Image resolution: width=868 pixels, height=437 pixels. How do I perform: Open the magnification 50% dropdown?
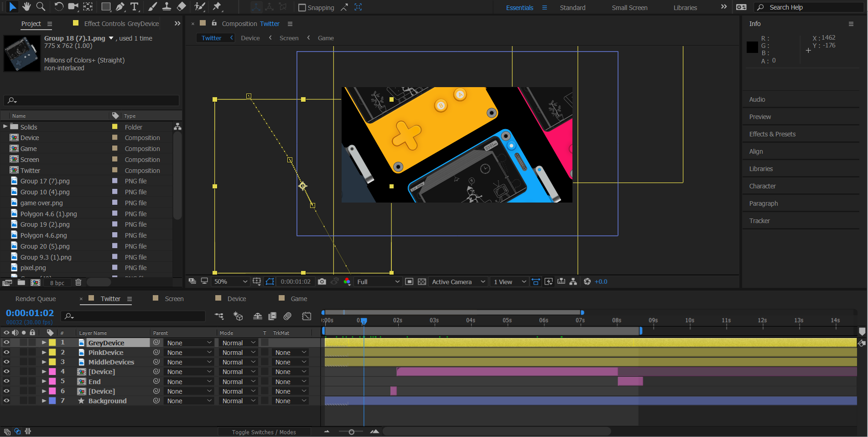(x=230, y=281)
